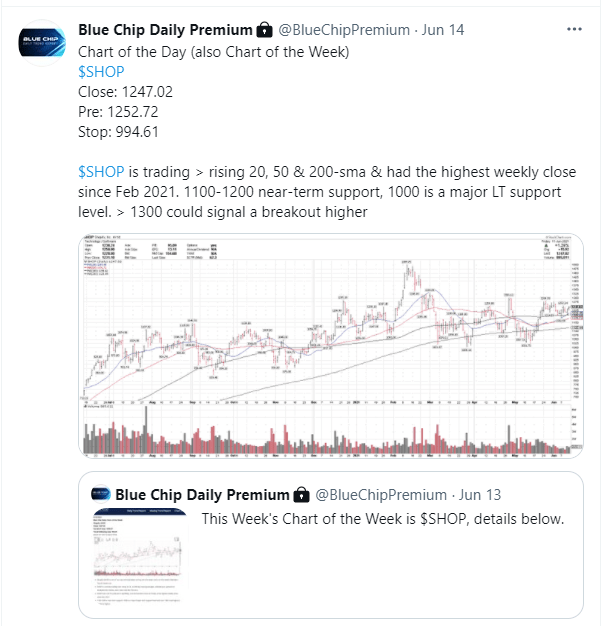The height and width of the screenshot is (626, 604).
Task: Open the three-dot more options menu
Action: [x=574, y=29]
